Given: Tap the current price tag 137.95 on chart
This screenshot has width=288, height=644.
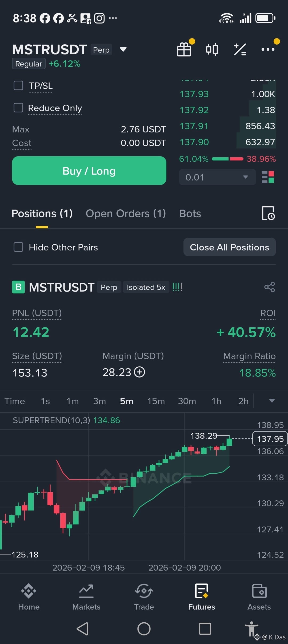Looking at the screenshot, I should coord(270,439).
